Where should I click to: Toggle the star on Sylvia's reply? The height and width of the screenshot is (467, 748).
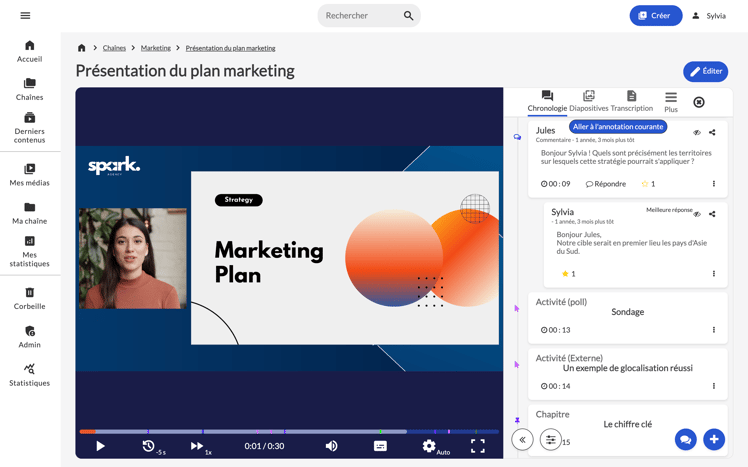click(x=565, y=273)
